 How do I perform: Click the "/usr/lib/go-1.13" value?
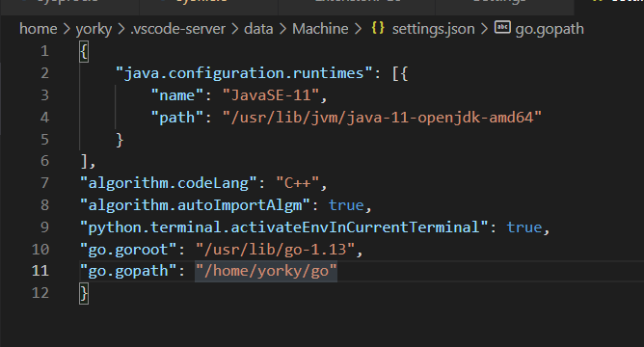pyautogui.click(x=275, y=250)
